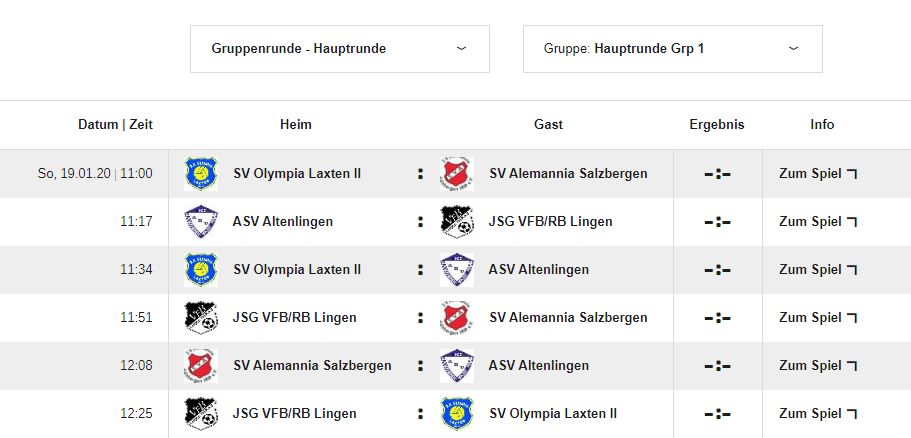Click JSG VFB/RB Lingen home crest at 11:51
This screenshot has height=438, width=911.
(x=200, y=318)
